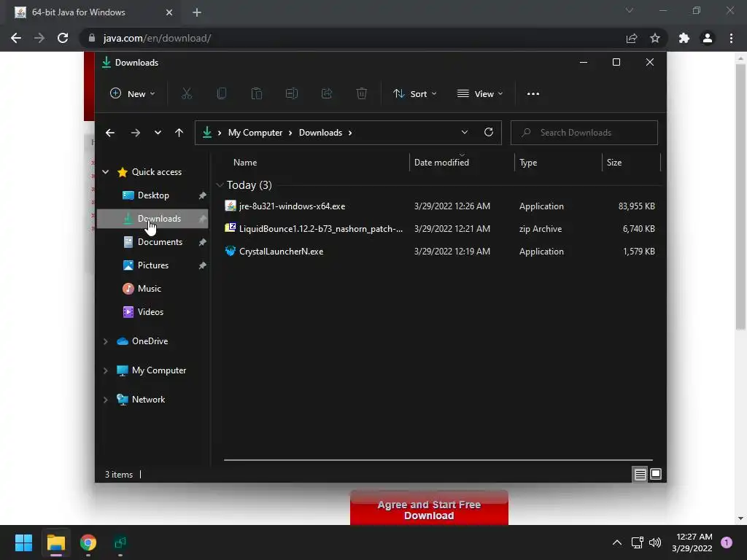Open Windows Start menu
The image size is (747, 560).
[23, 542]
